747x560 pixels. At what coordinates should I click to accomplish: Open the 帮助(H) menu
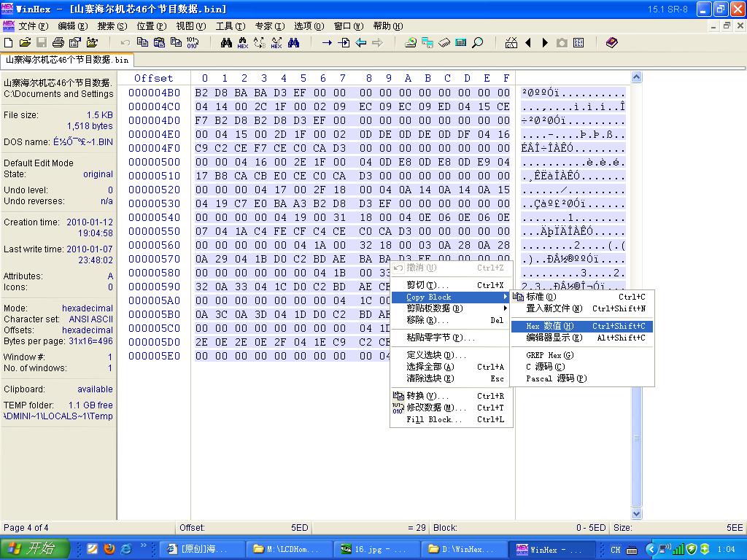coord(388,26)
